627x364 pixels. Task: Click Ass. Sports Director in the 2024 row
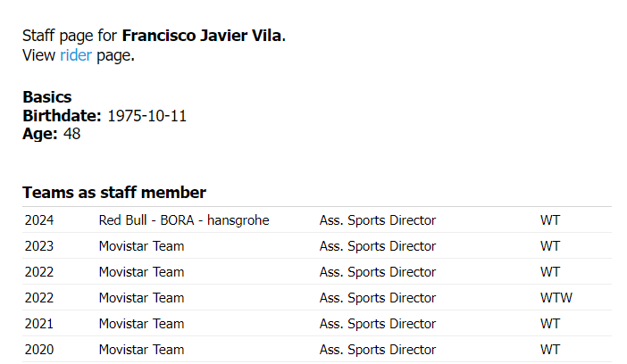(x=377, y=220)
